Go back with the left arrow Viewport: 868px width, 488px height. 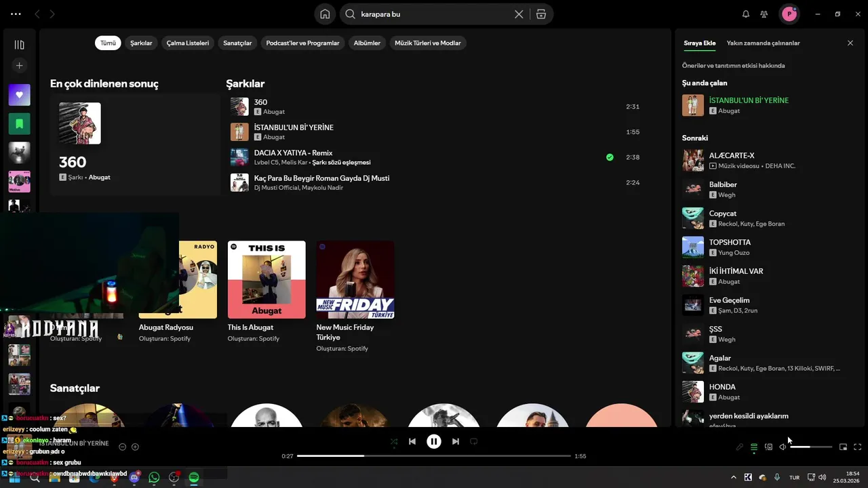37,14
